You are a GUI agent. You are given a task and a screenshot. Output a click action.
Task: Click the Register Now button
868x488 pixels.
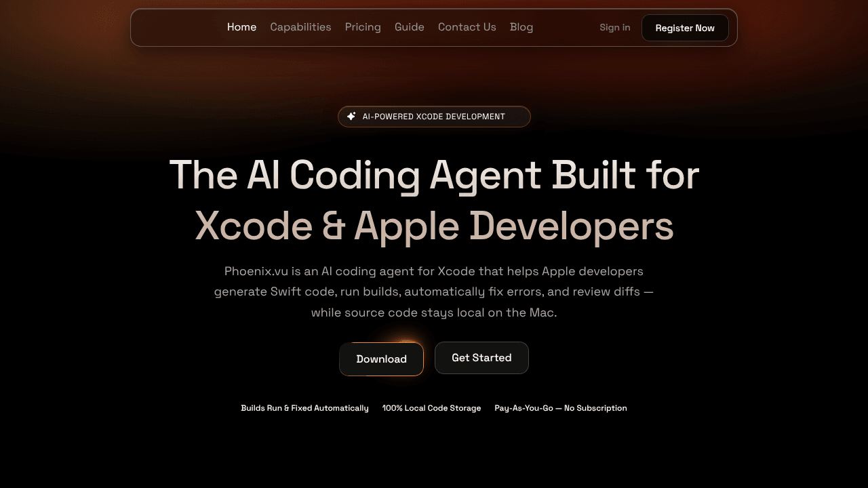coord(685,28)
